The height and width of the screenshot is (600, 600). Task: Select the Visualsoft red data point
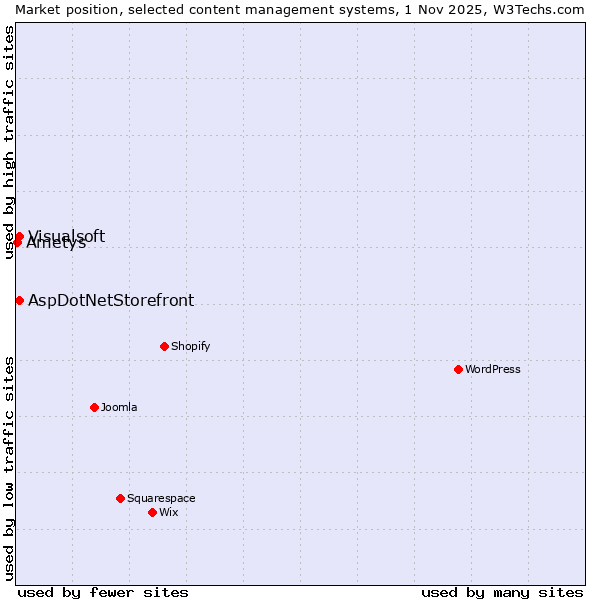(19, 236)
